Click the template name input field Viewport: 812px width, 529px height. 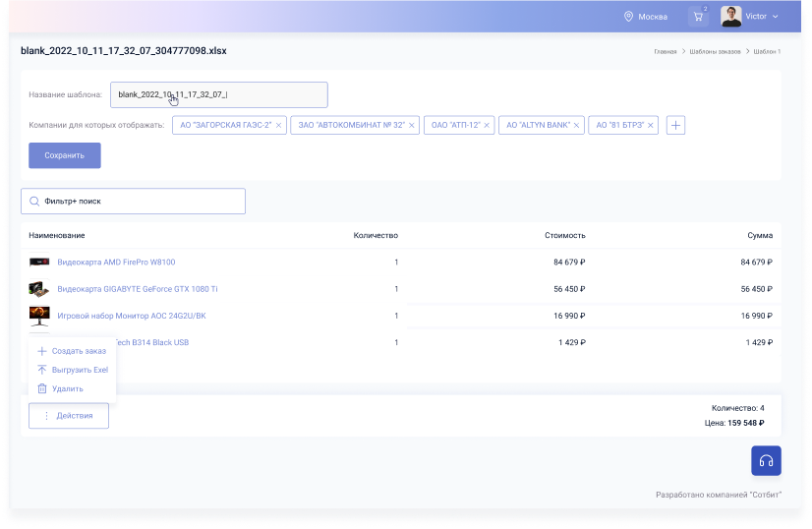pyautogui.click(x=218, y=95)
